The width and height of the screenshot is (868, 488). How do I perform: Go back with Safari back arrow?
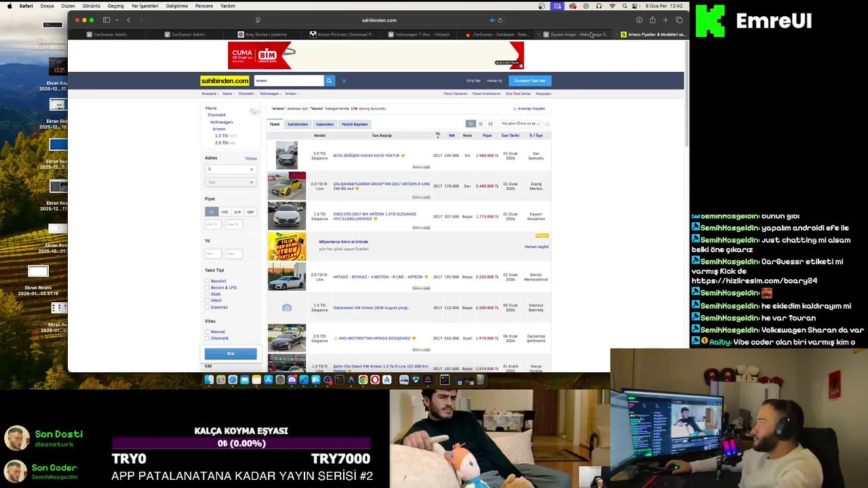[x=129, y=20]
